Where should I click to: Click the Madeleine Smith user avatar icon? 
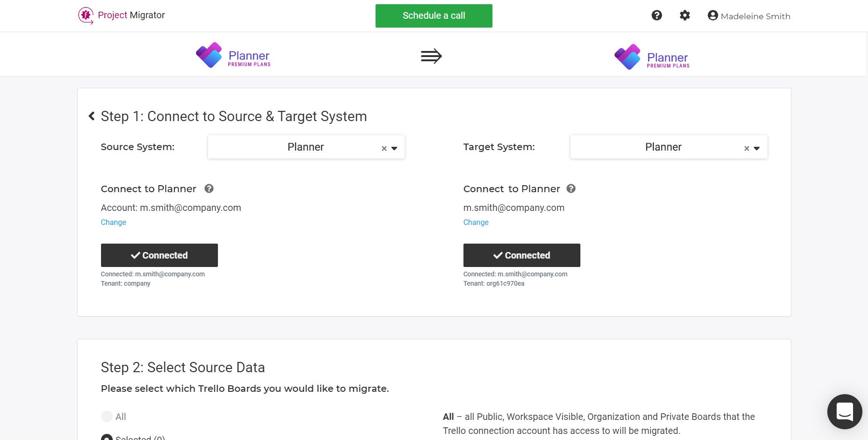click(713, 15)
